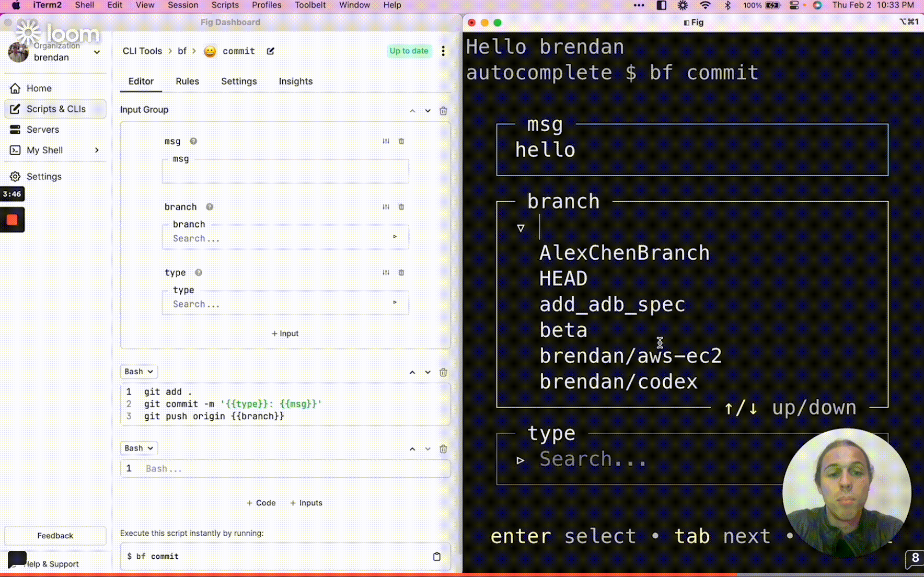The image size is (924, 577).
Task: Click the orange stop recording button
Action: (12, 220)
